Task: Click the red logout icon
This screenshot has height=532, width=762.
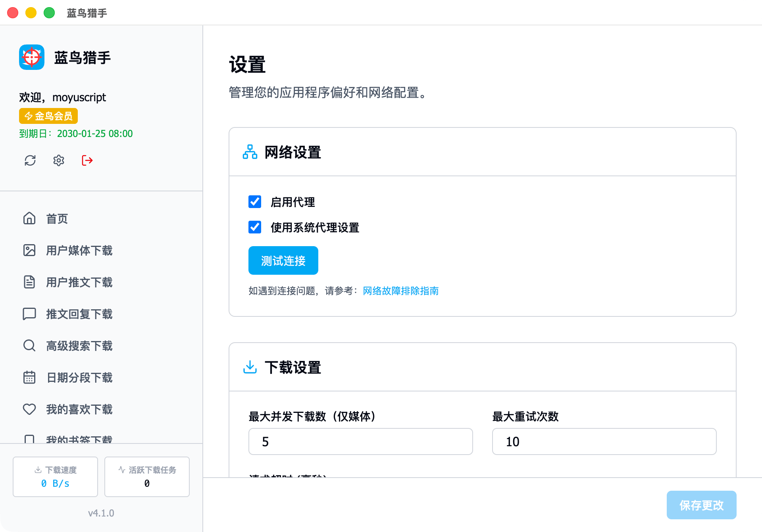Action: click(87, 160)
